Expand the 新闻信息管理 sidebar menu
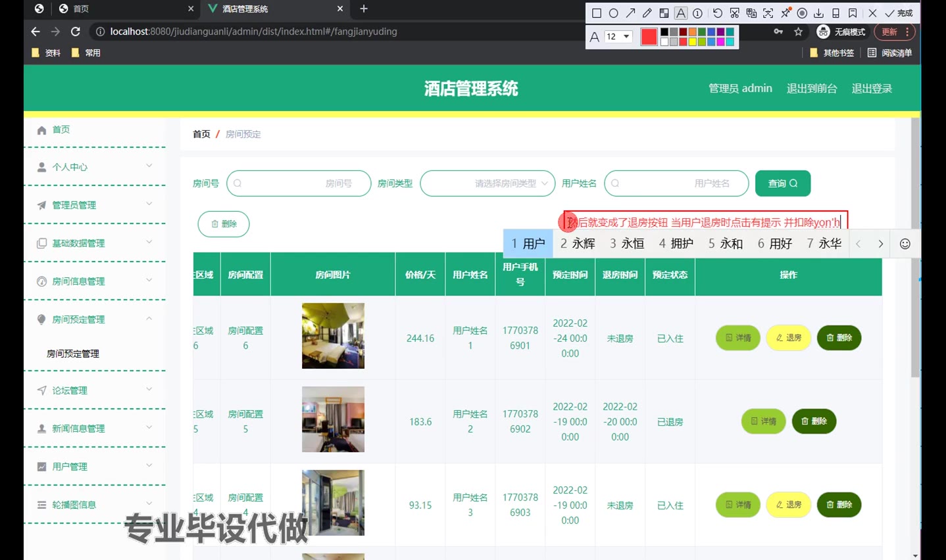 tap(95, 429)
